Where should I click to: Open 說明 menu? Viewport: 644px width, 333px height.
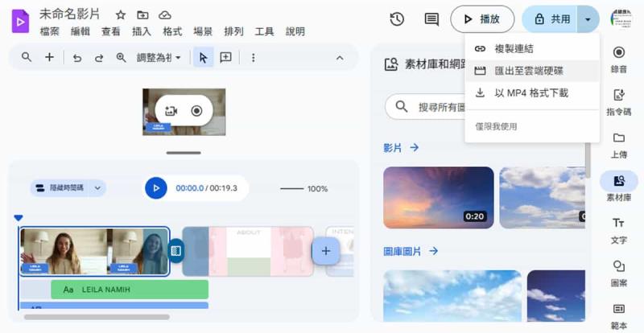click(x=295, y=31)
